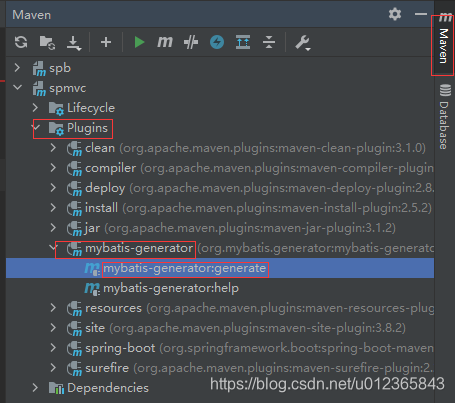
Task: Expand the spb project node
Action: (x=17, y=68)
